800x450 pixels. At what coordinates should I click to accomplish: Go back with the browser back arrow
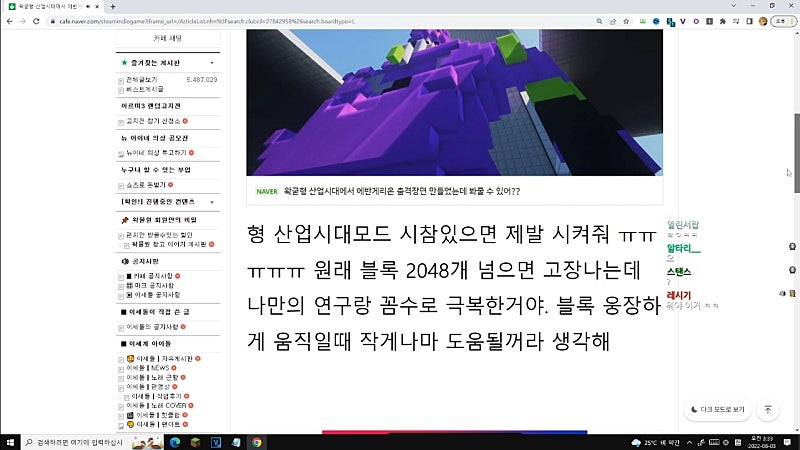coord(10,21)
